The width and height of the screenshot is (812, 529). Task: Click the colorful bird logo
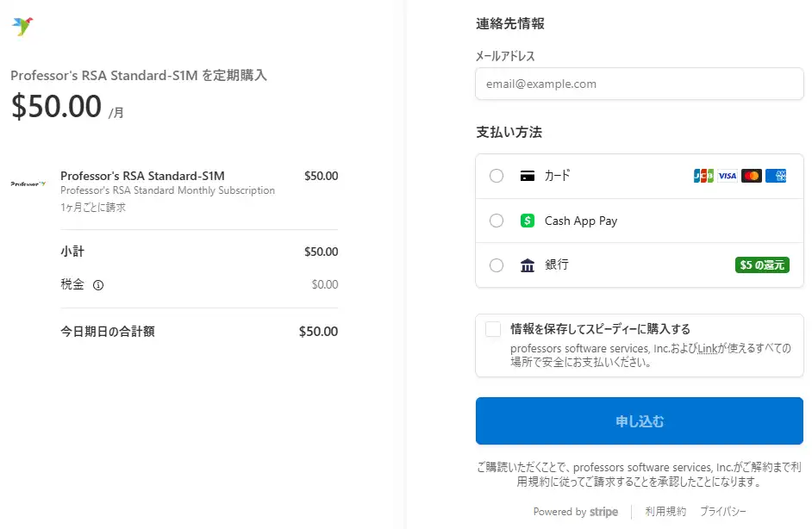point(22,26)
